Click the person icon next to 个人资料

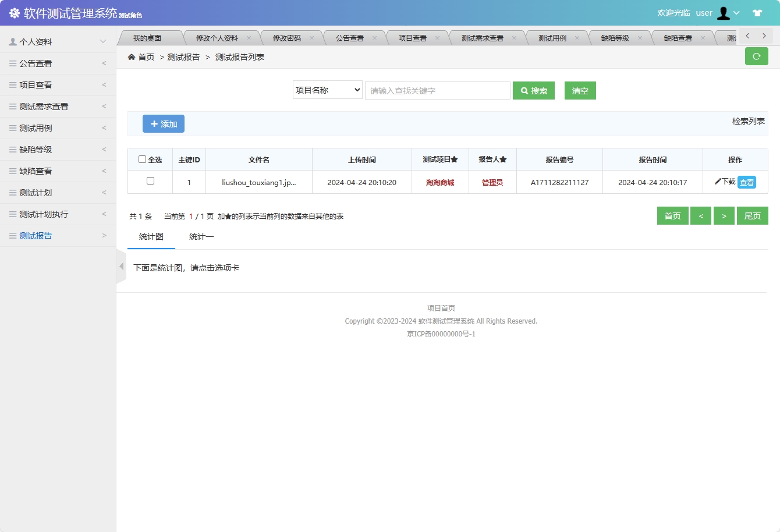click(13, 41)
